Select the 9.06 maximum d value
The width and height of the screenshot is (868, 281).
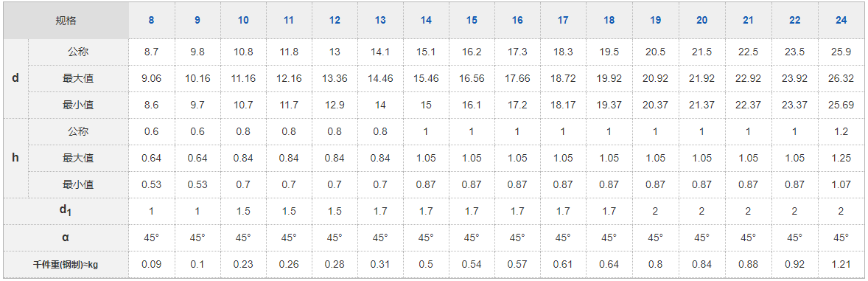point(151,78)
